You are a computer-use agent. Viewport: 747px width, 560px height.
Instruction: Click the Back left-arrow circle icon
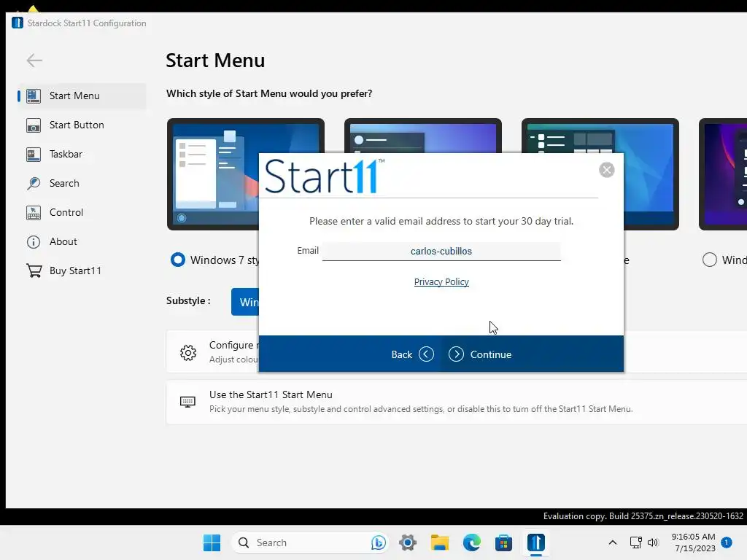tap(426, 354)
